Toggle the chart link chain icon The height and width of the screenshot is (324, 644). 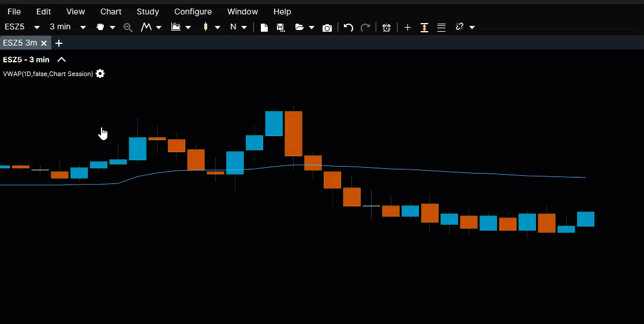tap(459, 27)
